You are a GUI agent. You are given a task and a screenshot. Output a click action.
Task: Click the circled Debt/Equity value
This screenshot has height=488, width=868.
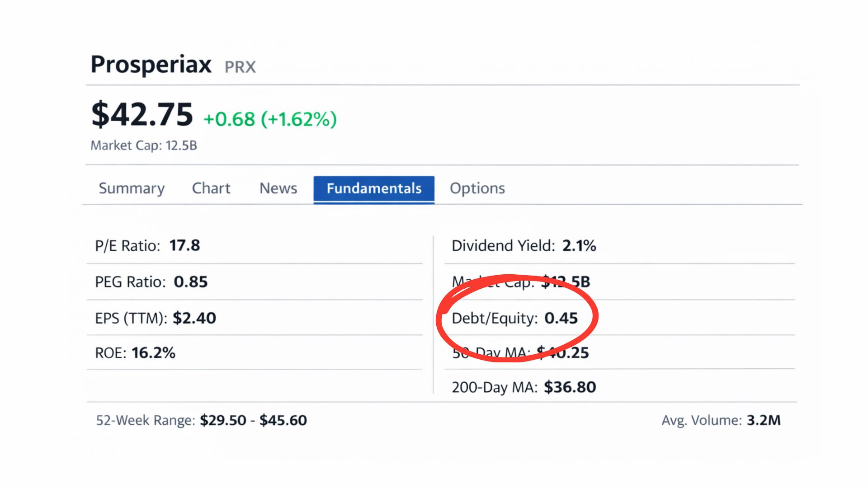point(561,318)
